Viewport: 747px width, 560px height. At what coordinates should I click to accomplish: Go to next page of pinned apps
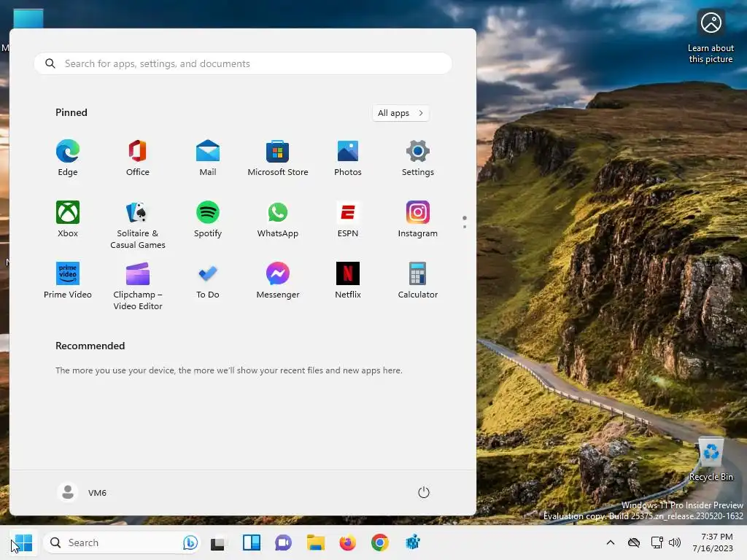point(465,227)
